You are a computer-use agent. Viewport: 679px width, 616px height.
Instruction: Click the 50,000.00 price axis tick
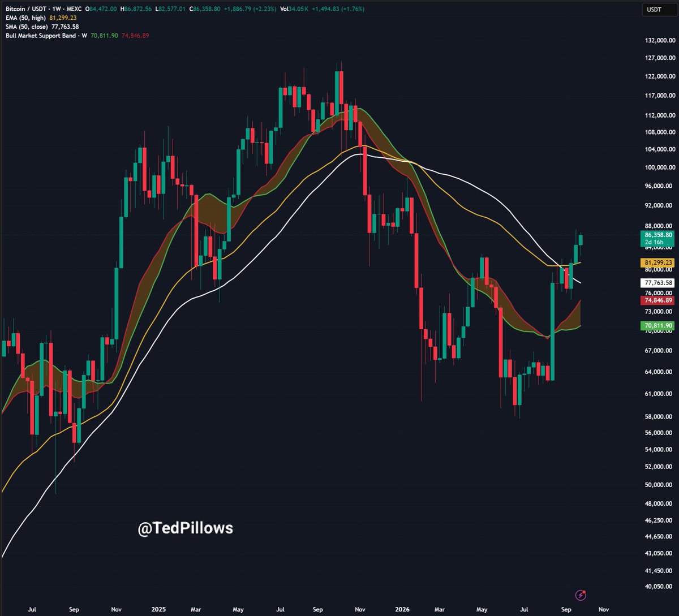pos(659,485)
